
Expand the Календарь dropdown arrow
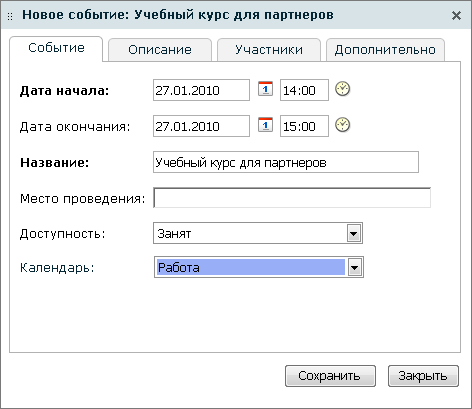tap(355, 267)
